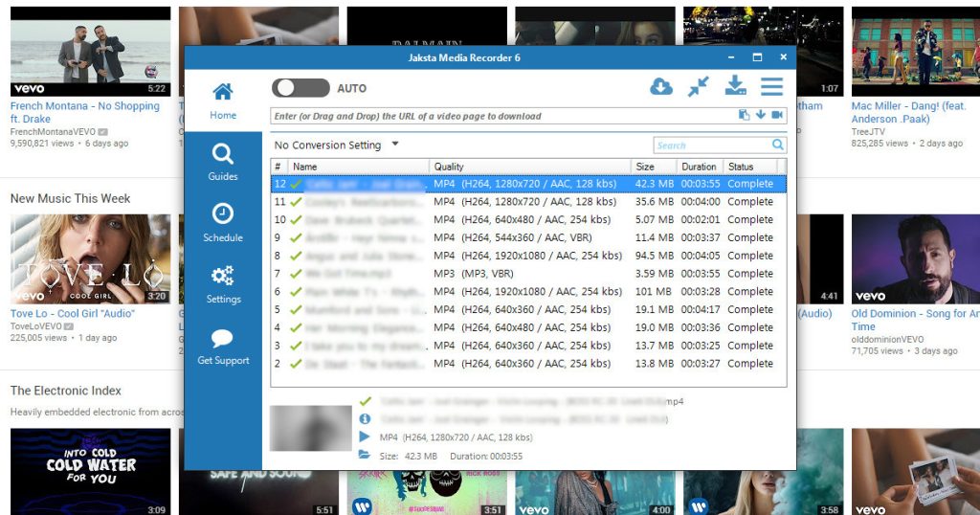Expand the No Conversion Setting dropdown
Viewport: 980px width, 515px height.
tap(395, 145)
